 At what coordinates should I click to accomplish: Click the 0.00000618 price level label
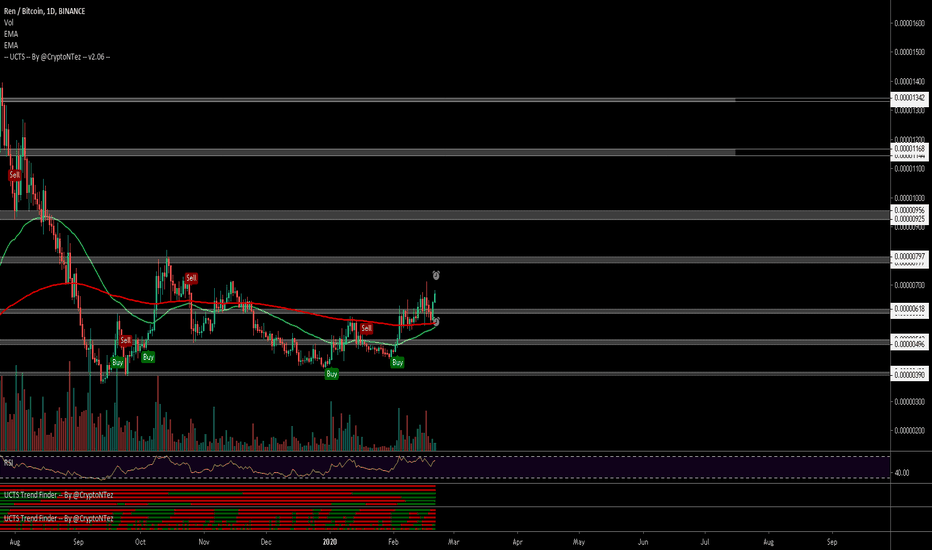[909, 309]
